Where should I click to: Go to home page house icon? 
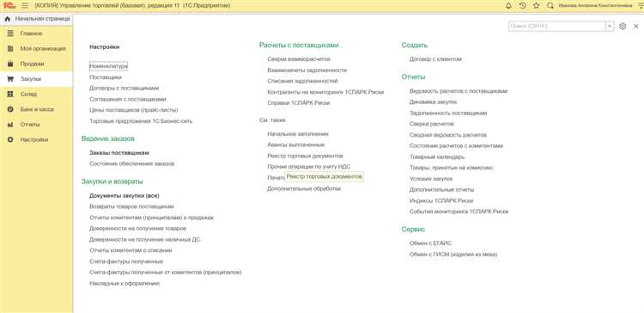click(7, 19)
